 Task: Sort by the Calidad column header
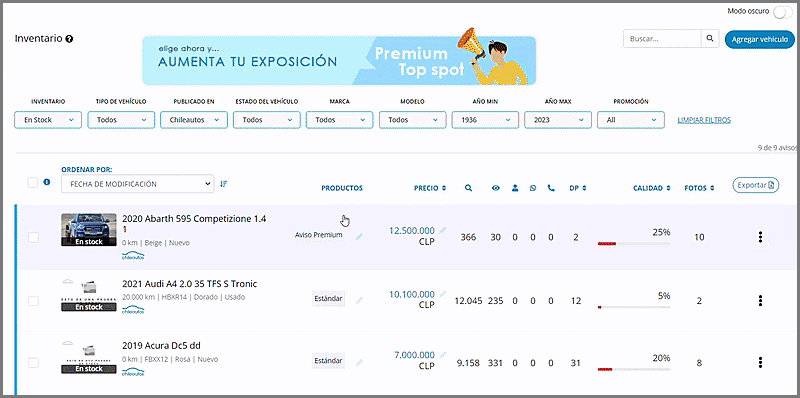click(x=652, y=188)
